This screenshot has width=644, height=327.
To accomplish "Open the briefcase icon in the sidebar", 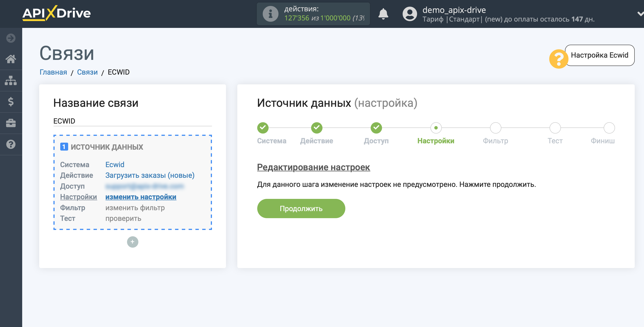I will (x=11, y=123).
